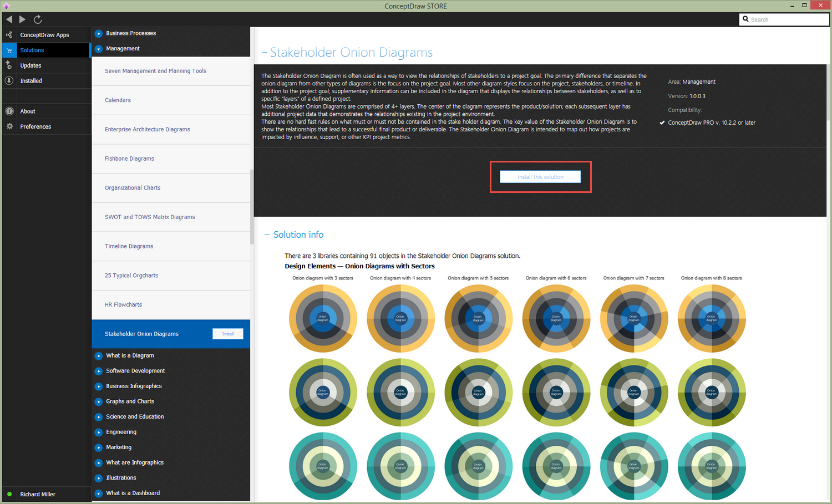This screenshot has width=832, height=504.
Task: Open the Solutions section in sidebar
Action: coord(32,50)
